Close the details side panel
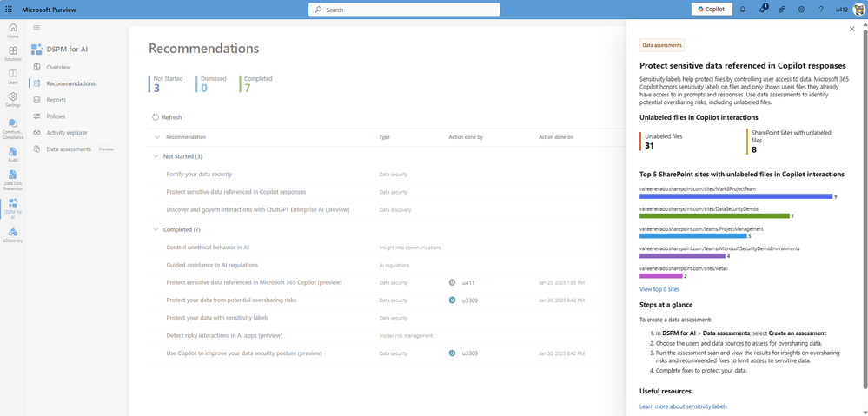868x416 pixels. coord(852,29)
